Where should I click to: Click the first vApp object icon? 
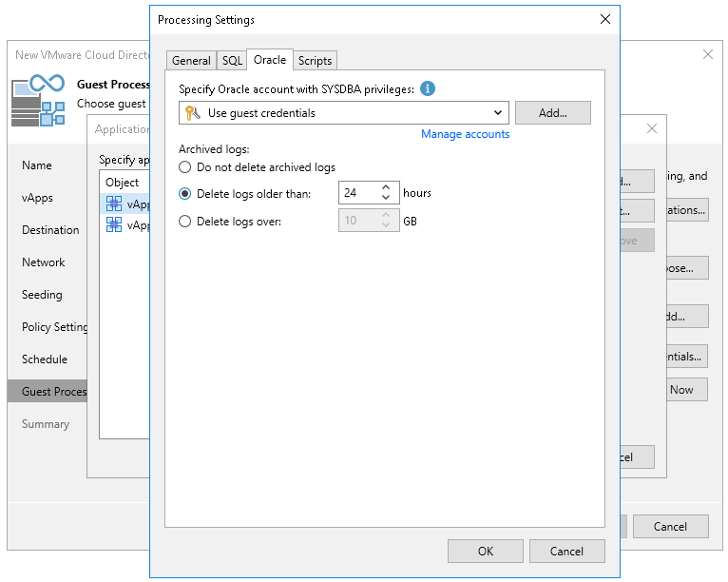point(114,204)
